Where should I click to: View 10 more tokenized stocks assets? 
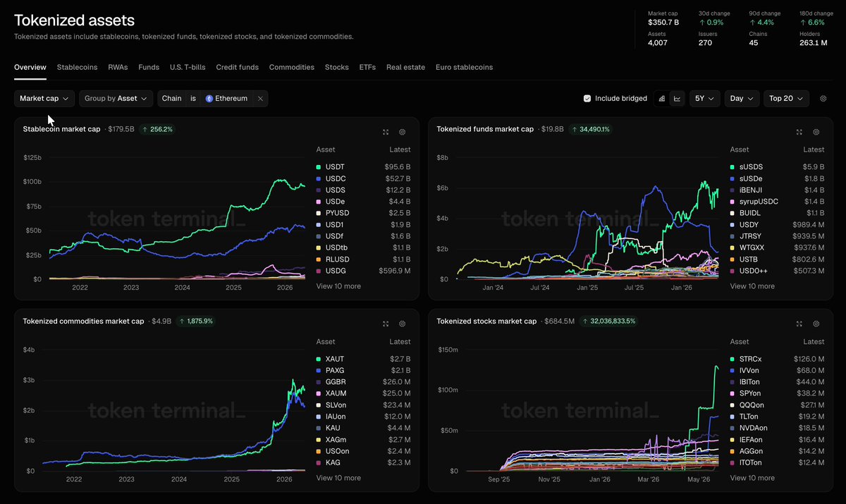[752, 478]
